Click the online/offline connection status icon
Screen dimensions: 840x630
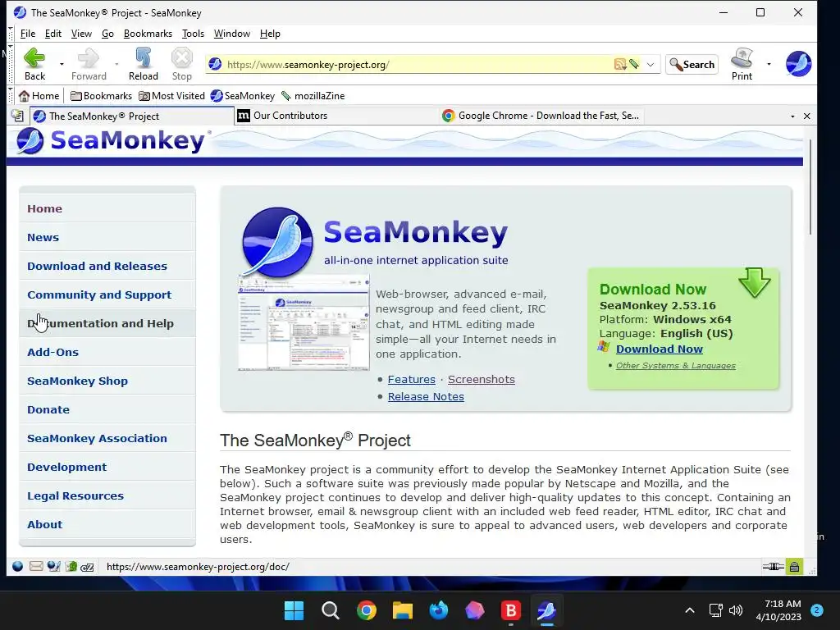coord(773,566)
